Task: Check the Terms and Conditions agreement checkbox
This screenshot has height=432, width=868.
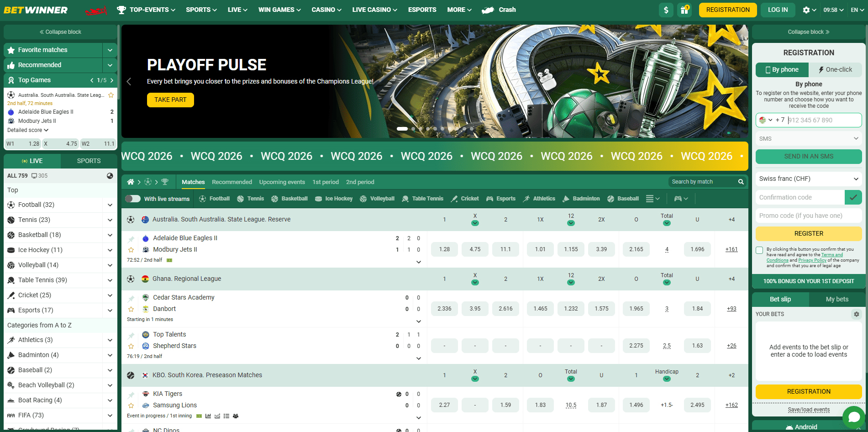Action: tap(759, 250)
